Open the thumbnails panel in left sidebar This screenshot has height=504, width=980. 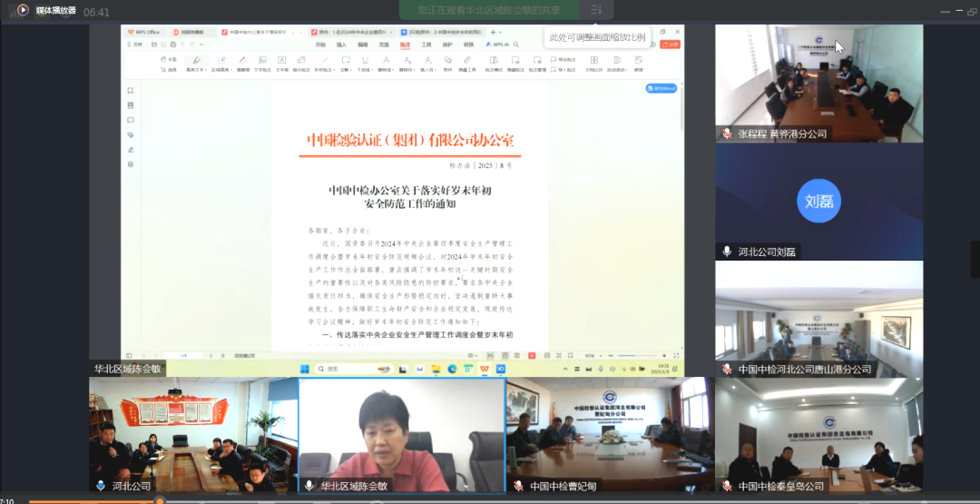point(130,105)
